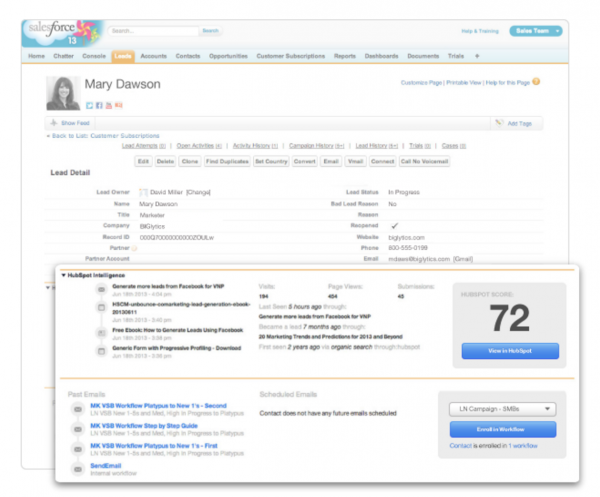Click icon beside Generic Form with Progressive Profiling

point(101,351)
